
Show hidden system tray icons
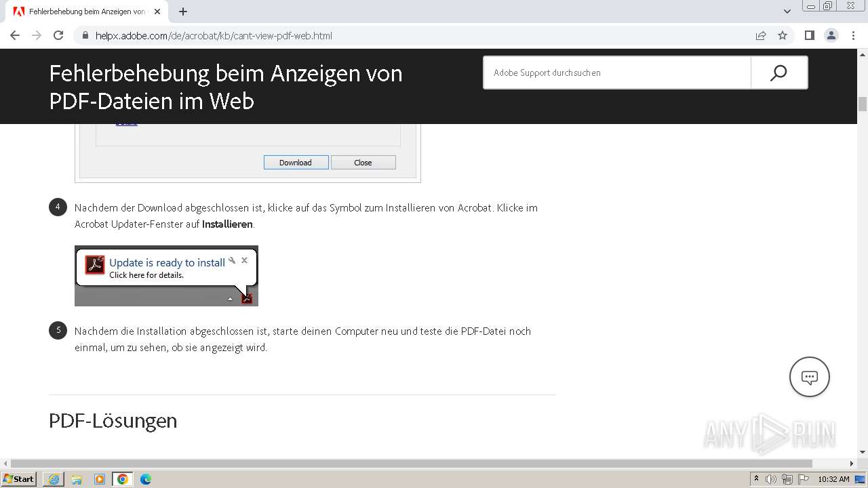[757, 479]
